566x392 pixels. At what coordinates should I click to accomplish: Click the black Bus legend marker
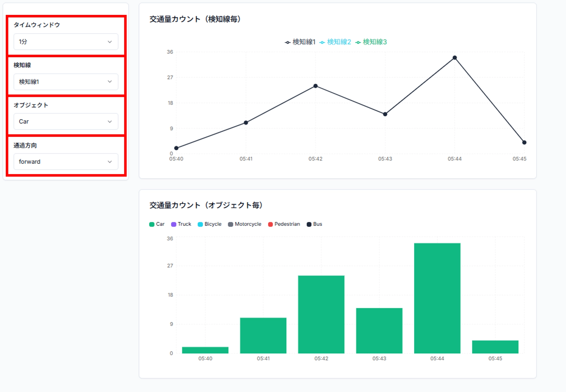(309, 224)
